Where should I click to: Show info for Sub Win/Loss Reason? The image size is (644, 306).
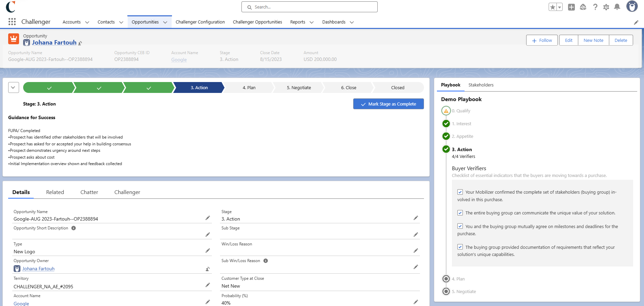pyautogui.click(x=266, y=261)
